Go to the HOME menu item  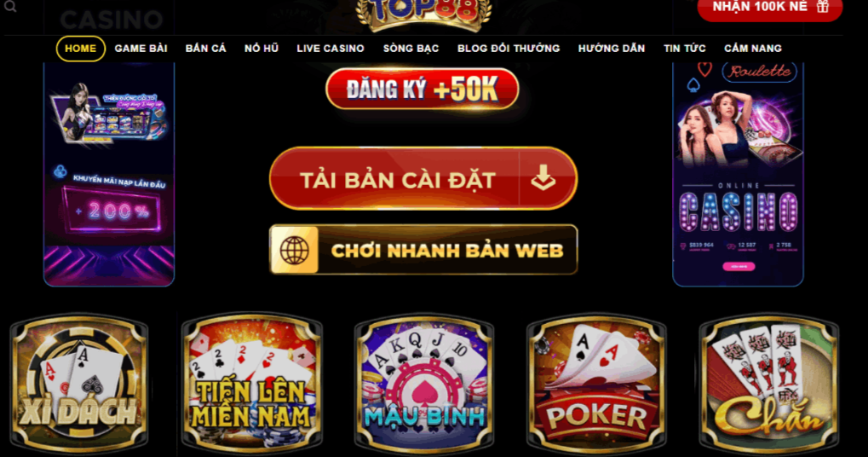coord(81,49)
